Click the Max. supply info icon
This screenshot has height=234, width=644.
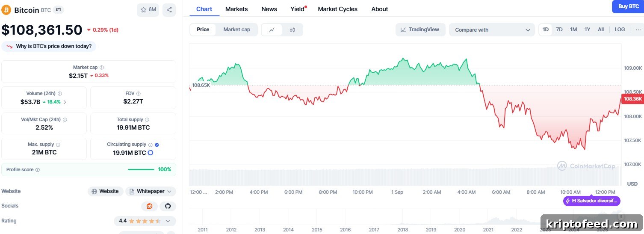(58, 145)
